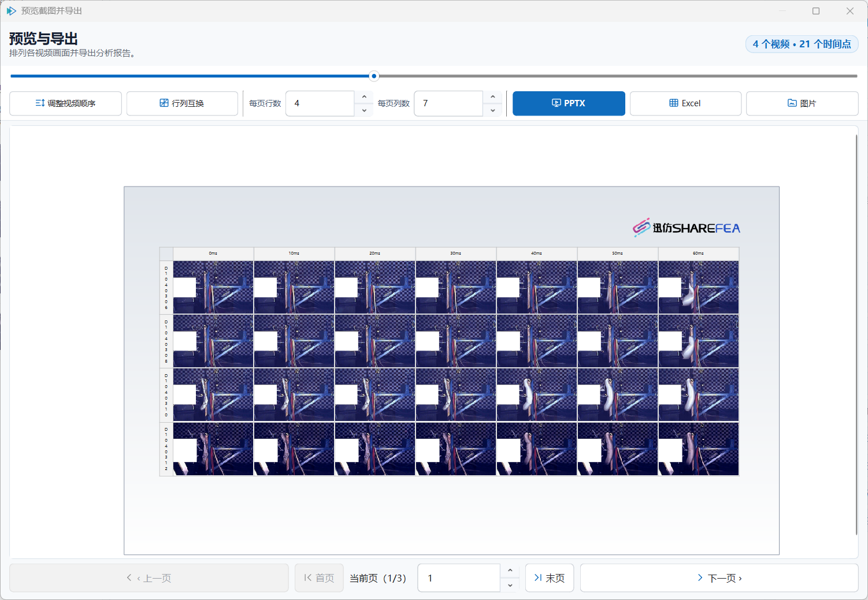868x600 pixels.
Task: Decrease the 每页行数 rows value
Action: coord(364,110)
